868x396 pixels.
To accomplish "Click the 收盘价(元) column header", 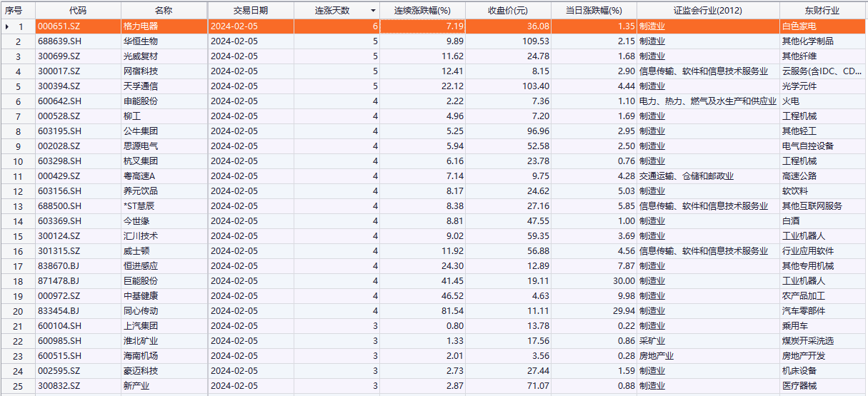I will pos(508,11).
